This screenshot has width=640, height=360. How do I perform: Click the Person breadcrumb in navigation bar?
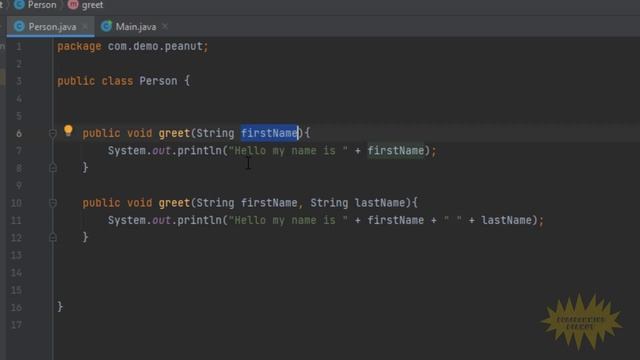[42, 5]
